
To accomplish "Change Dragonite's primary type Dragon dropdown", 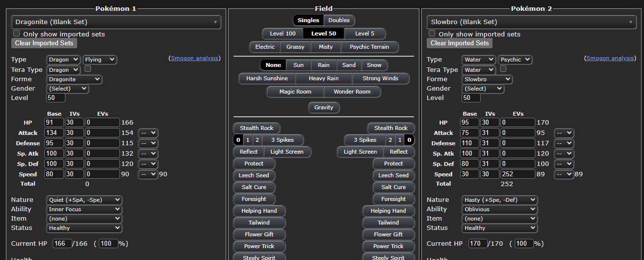I will tap(63, 60).
